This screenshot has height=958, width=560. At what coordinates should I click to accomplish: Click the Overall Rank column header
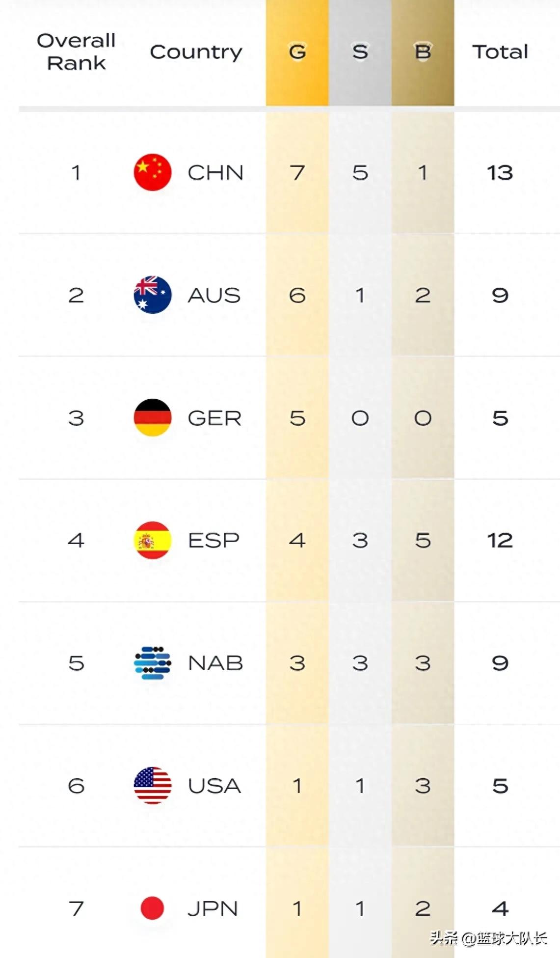(76, 52)
